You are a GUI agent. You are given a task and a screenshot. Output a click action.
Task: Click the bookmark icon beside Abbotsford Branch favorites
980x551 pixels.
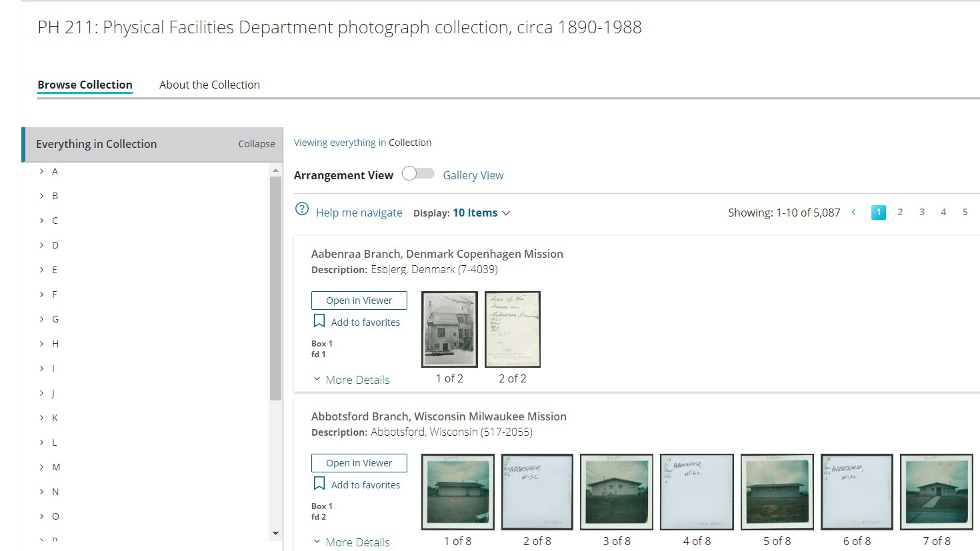tap(319, 484)
